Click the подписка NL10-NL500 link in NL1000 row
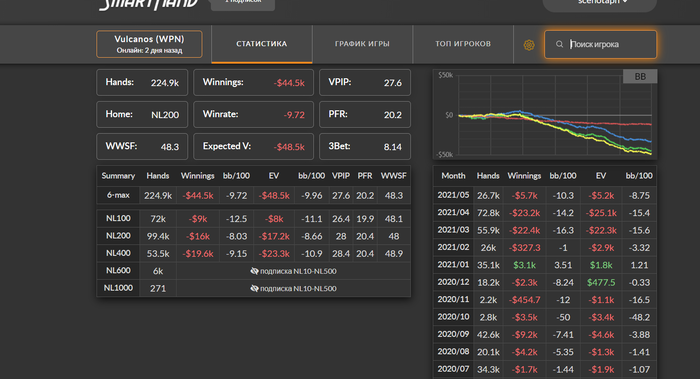 pyautogui.click(x=298, y=288)
